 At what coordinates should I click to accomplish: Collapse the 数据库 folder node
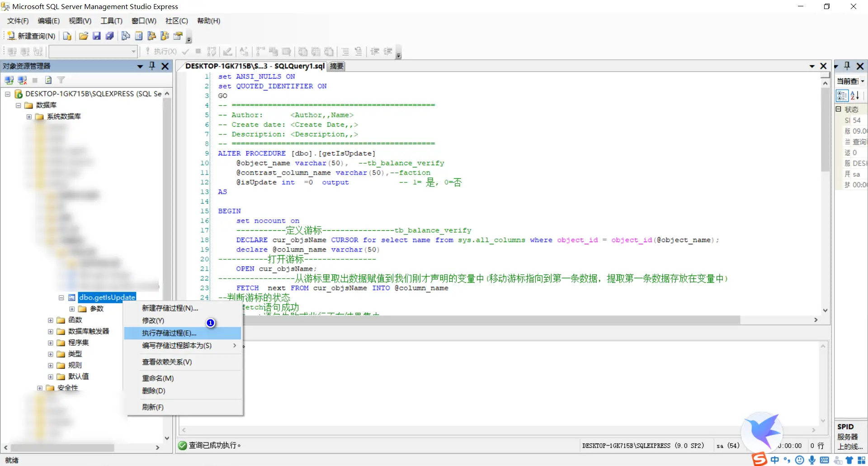pos(19,105)
